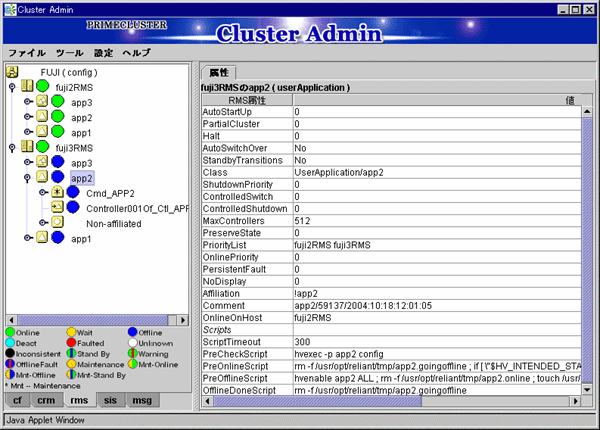600x430 pixels.
Task: Click the app1 application icon under fuji3RMS
Action: [x=42, y=237]
